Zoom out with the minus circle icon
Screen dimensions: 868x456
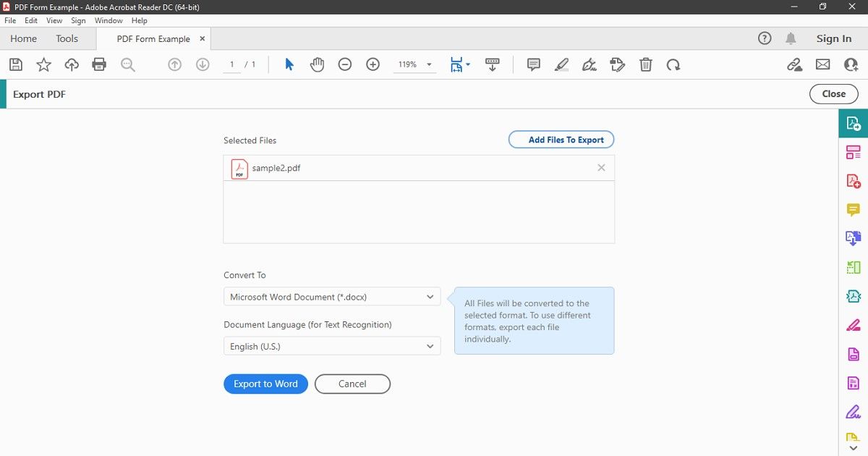point(345,64)
